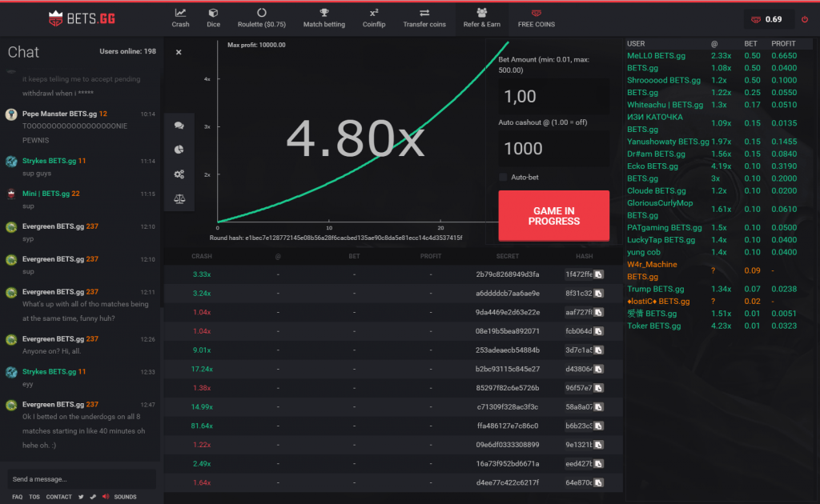
Task: Select Trump BETS.gg bet row
Action: 719,289
